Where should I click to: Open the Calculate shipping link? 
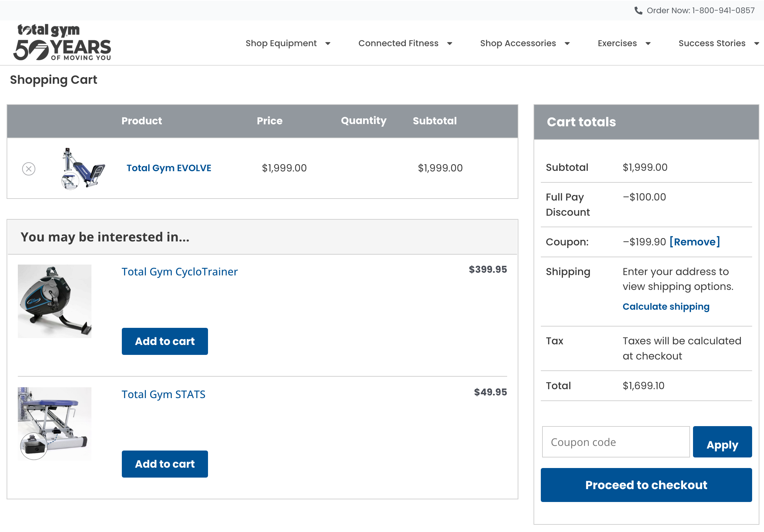tap(666, 306)
